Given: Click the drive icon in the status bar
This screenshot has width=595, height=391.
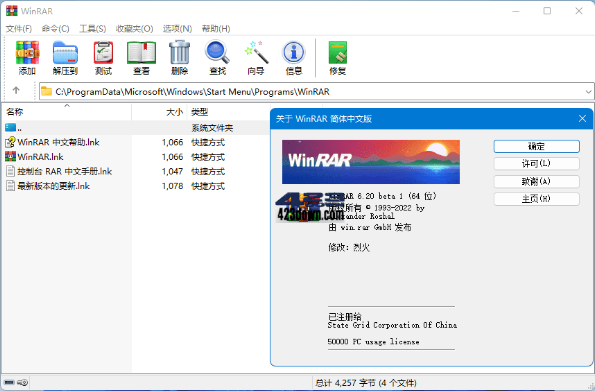Looking at the screenshot, I should click(x=9, y=382).
